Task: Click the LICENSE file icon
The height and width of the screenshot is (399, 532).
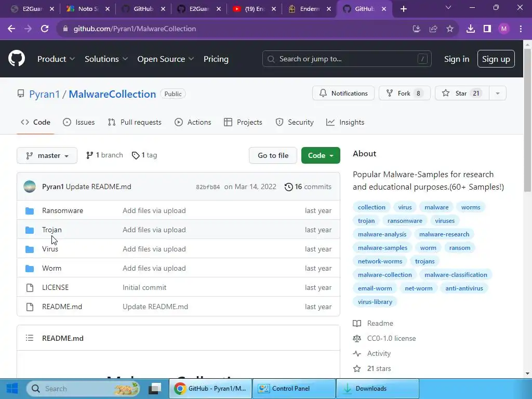Action: coord(30,288)
